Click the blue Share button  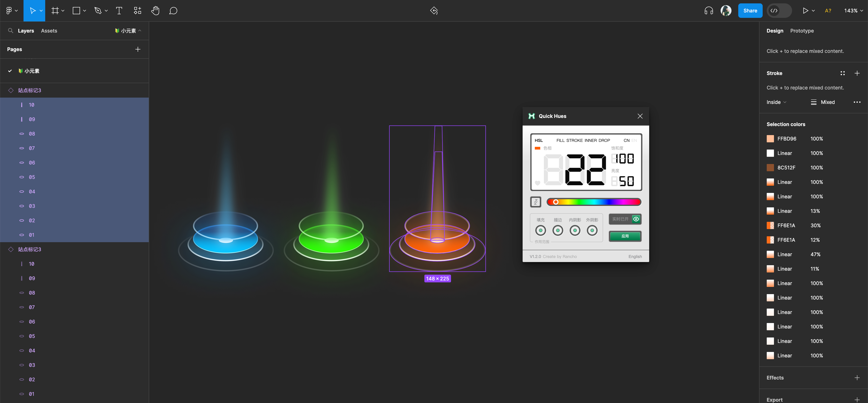coord(750,11)
